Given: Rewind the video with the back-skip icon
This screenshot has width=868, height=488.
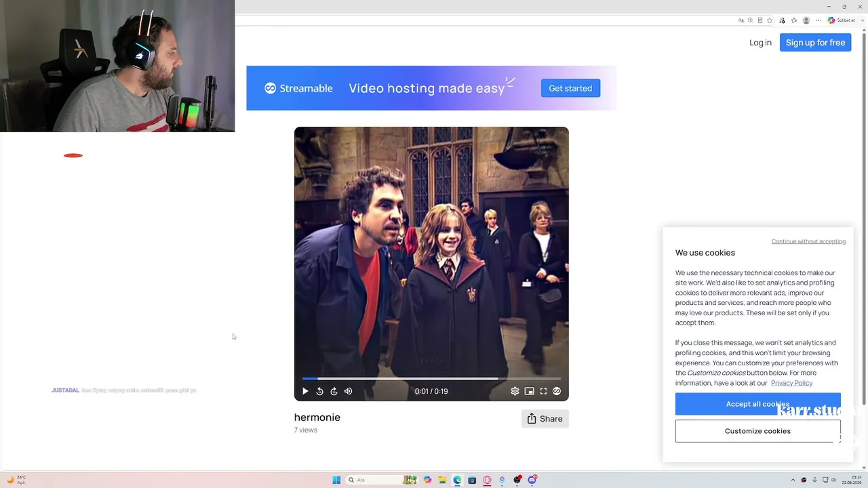Looking at the screenshot, I should 320,391.
